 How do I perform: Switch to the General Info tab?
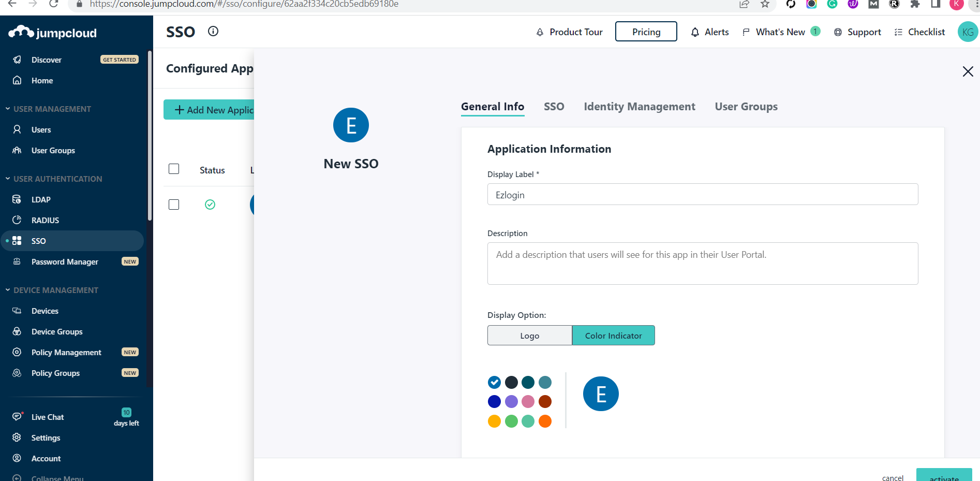(493, 107)
